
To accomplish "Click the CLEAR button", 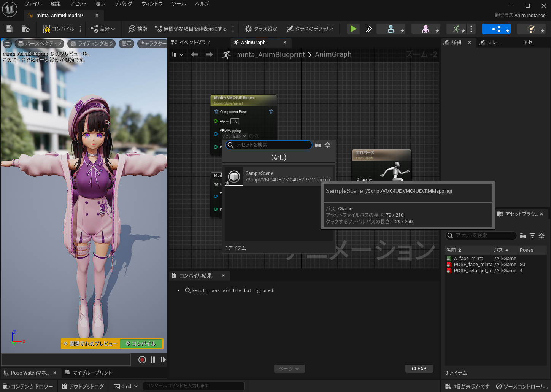I will [419, 369].
